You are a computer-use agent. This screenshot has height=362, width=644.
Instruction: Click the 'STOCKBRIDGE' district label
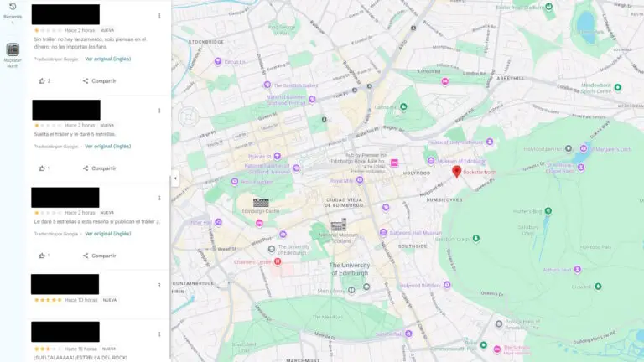206,42
